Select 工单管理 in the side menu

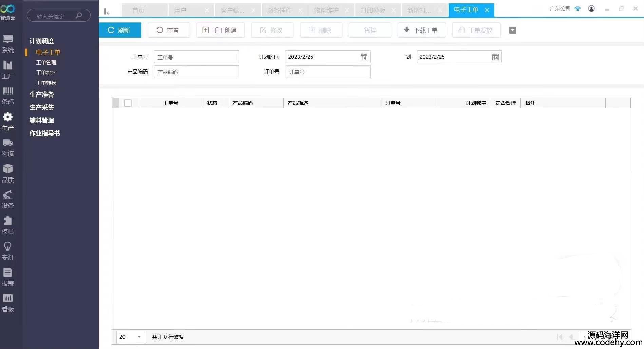pyautogui.click(x=46, y=63)
